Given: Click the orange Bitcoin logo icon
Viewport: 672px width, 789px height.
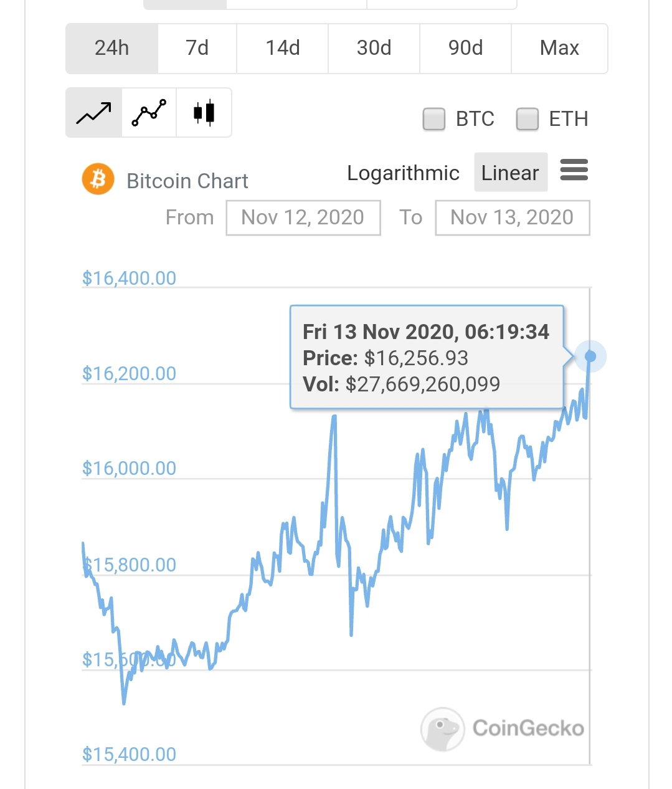Looking at the screenshot, I should coord(98,179).
